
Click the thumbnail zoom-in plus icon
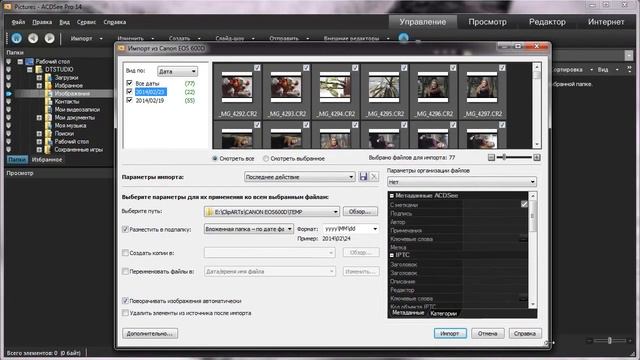[x=537, y=158]
